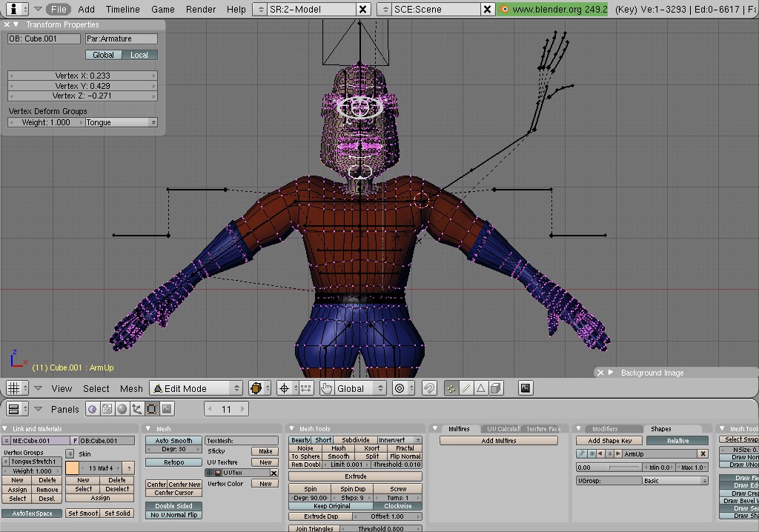Viewport: 759px width, 532px height.
Task: Toggle Clockwise spin direction
Action: (x=398, y=506)
